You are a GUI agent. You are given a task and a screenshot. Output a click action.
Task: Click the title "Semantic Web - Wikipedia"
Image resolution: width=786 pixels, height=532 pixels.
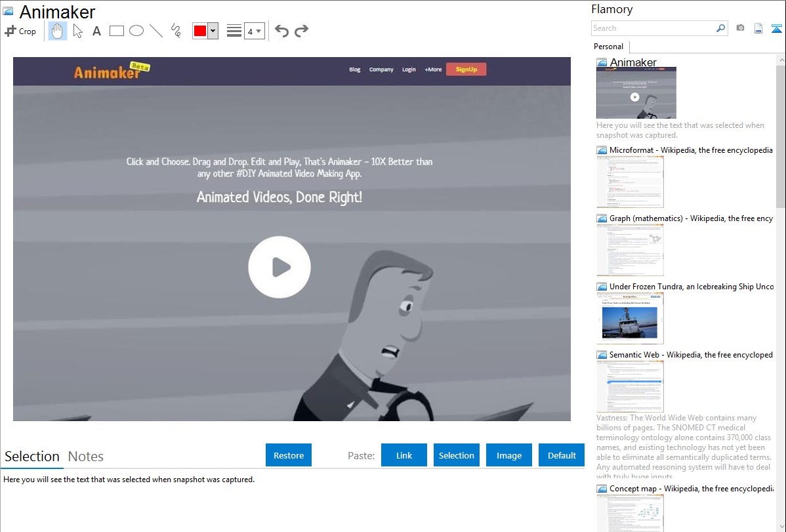tap(691, 354)
